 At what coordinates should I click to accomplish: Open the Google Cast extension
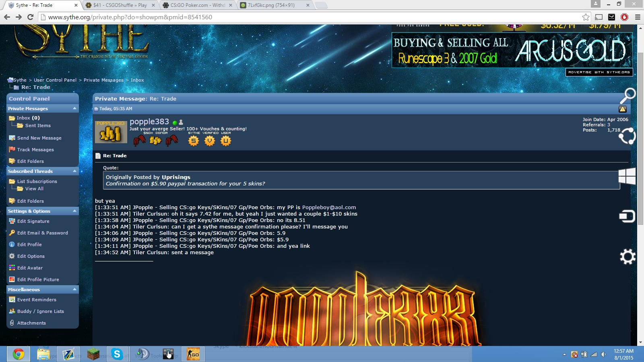[599, 17]
